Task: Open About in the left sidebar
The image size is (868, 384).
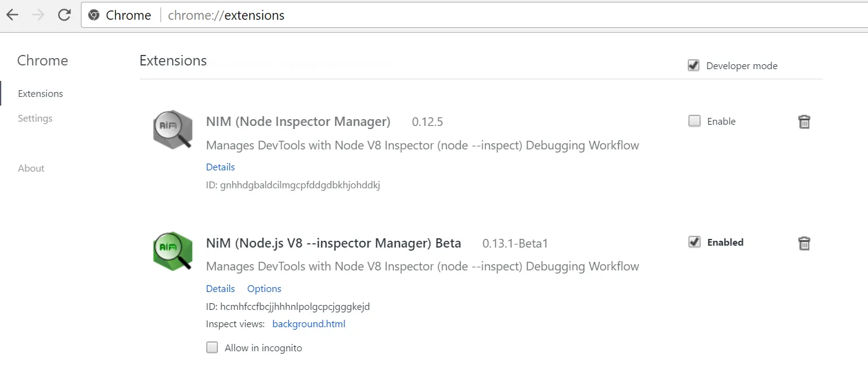Action: point(31,169)
